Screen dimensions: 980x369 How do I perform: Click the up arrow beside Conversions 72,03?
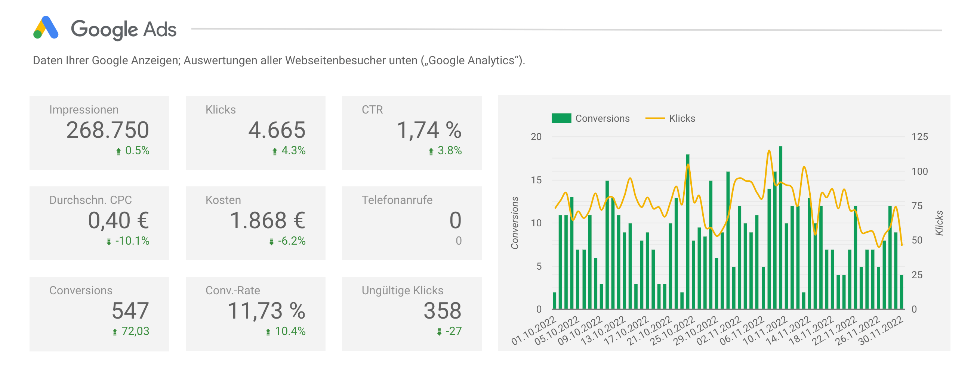click(115, 332)
